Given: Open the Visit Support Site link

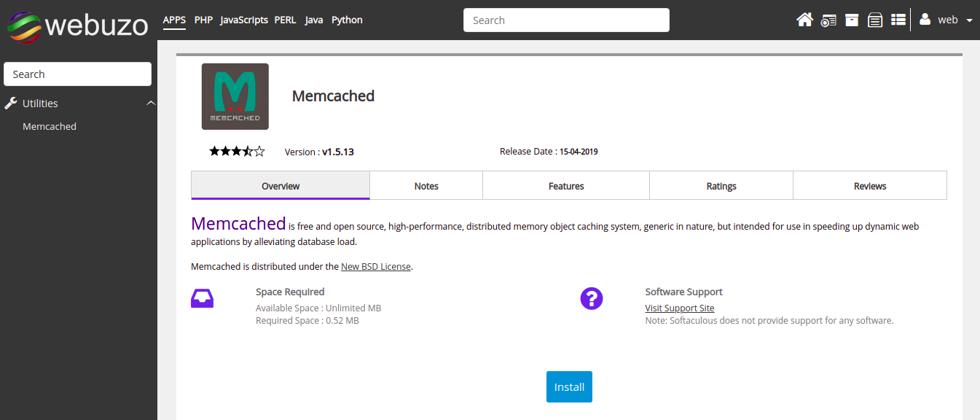Looking at the screenshot, I should 680,308.
